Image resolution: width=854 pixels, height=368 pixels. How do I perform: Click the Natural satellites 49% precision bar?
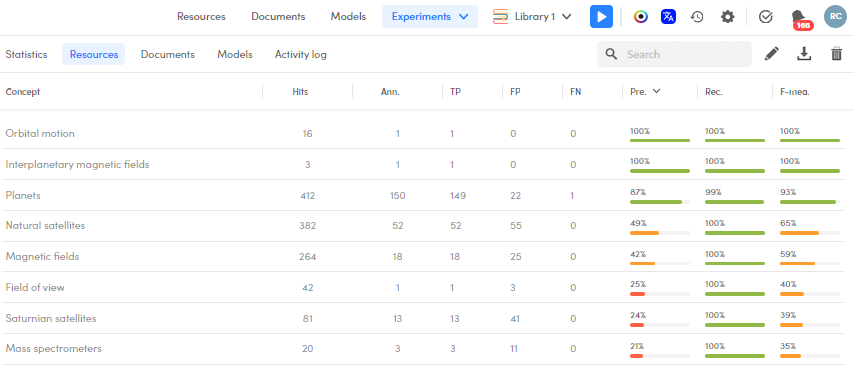tap(660, 233)
